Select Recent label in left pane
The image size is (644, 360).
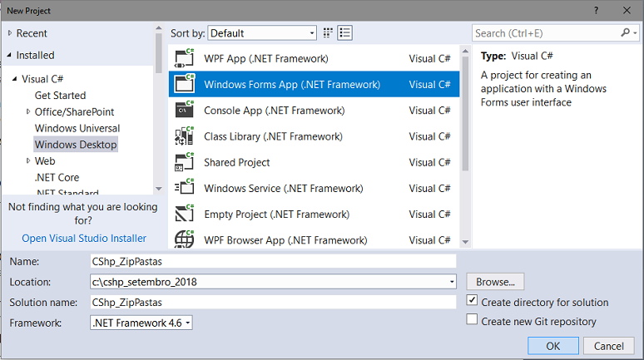32,33
